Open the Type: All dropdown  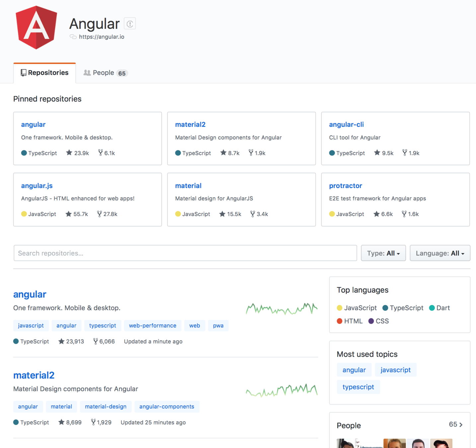click(383, 253)
